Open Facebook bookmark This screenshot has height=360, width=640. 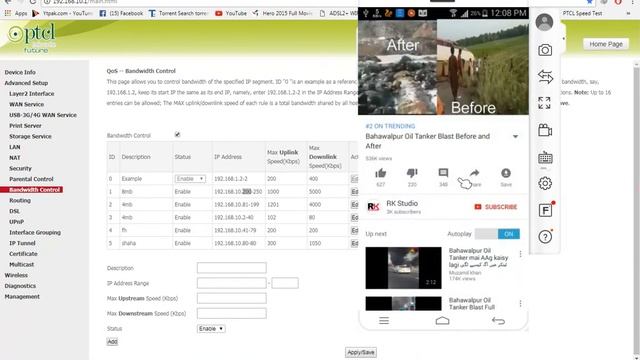(121, 13)
